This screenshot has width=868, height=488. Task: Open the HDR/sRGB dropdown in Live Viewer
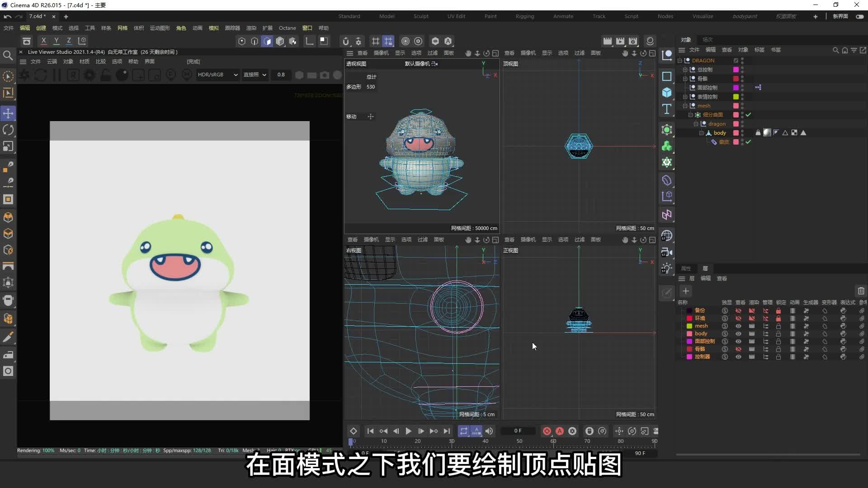click(x=217, y=75)
